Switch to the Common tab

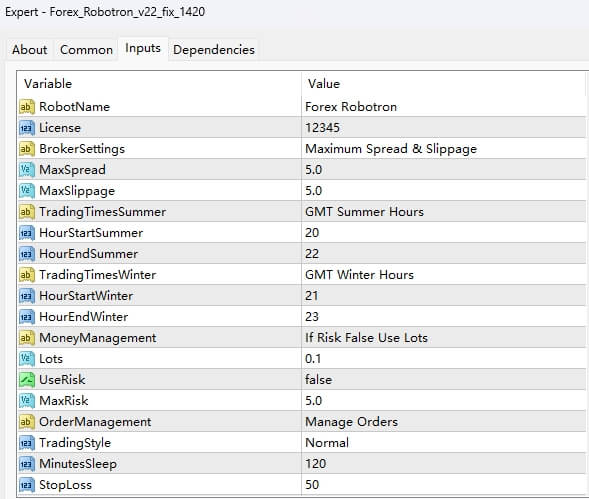pos(86,50)
